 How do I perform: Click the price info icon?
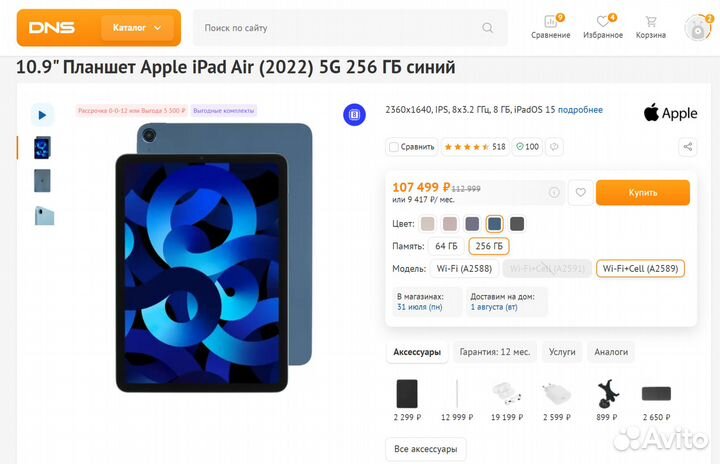coord(554,192)
